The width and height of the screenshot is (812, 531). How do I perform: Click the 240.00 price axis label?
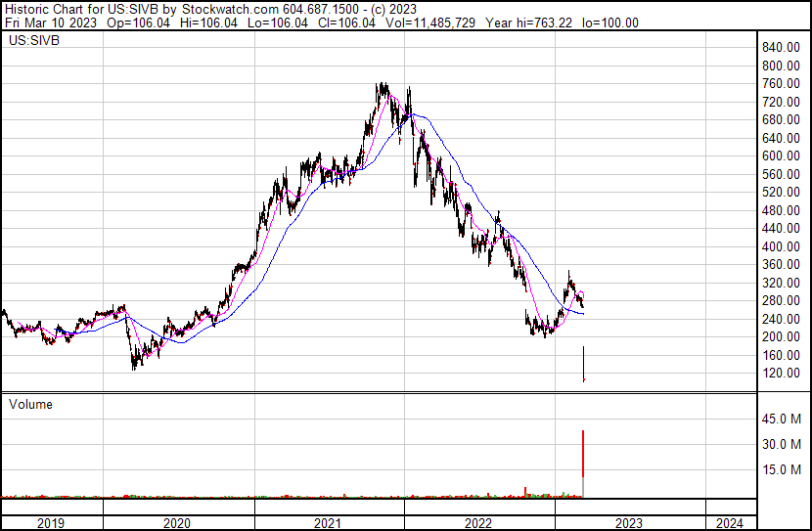point(781,319)
